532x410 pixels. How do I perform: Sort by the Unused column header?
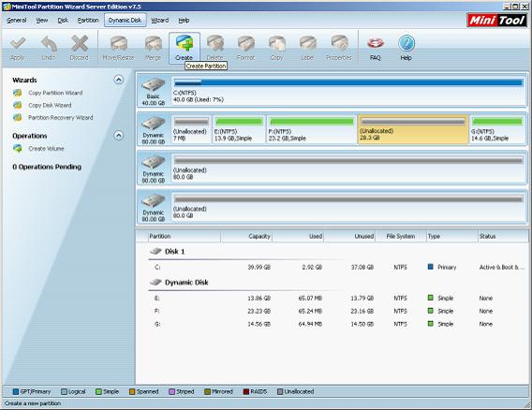[x=349, y=237]
